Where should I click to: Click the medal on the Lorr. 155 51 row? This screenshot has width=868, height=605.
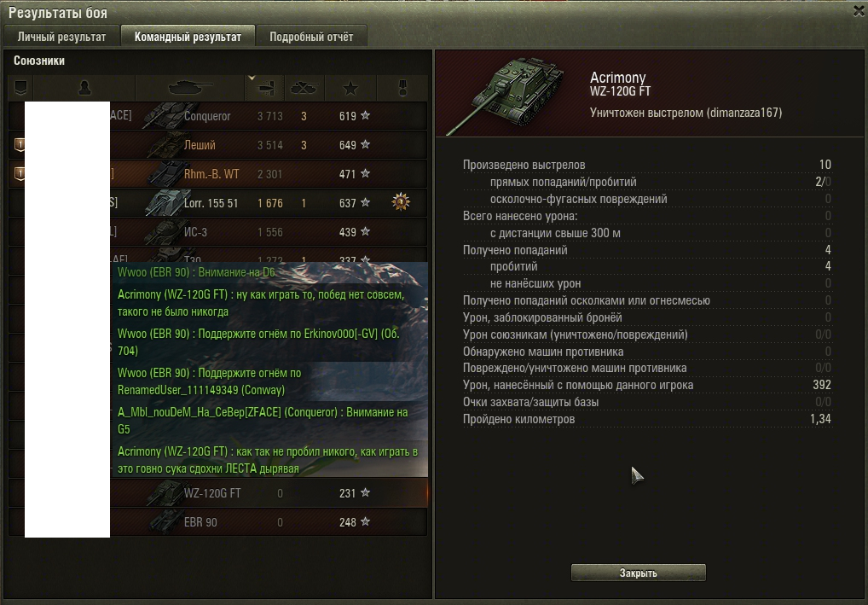[401, 202]
